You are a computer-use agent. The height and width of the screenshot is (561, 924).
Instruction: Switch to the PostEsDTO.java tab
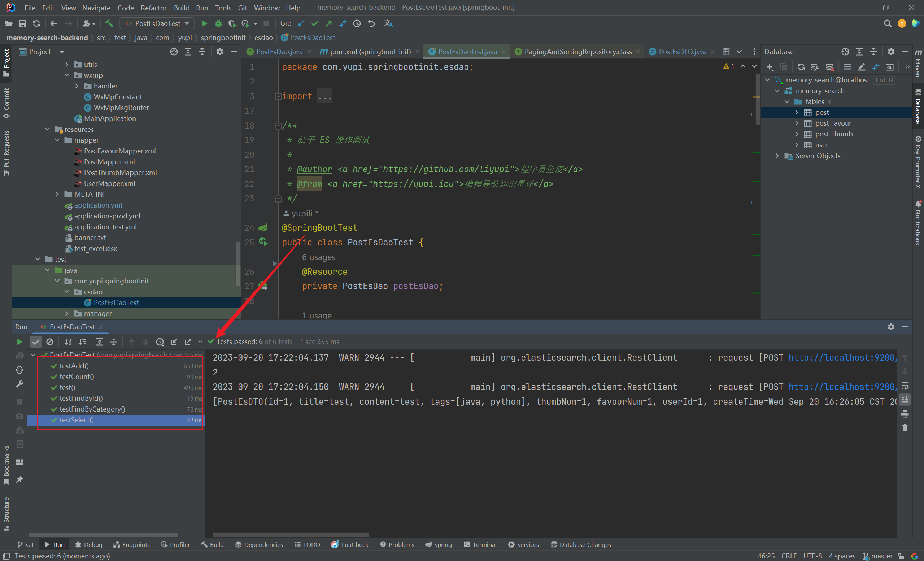(683, 52)
